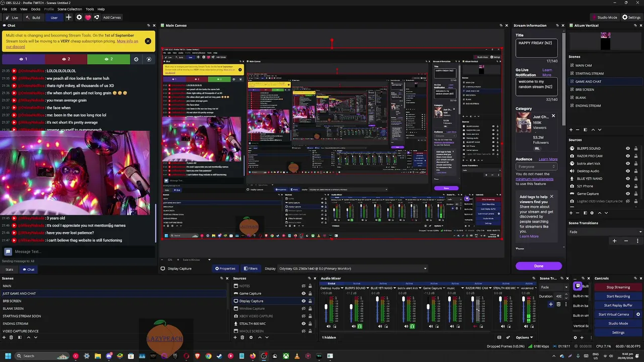Adjust the music channel volume fader
The height and width of the screenshot is (362, 644).
[x=449, y=299]
